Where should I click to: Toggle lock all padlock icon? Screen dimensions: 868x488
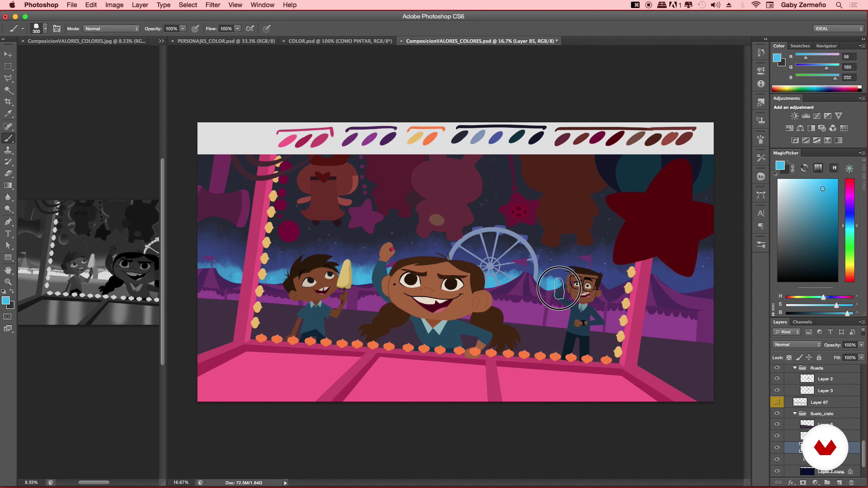819,357
